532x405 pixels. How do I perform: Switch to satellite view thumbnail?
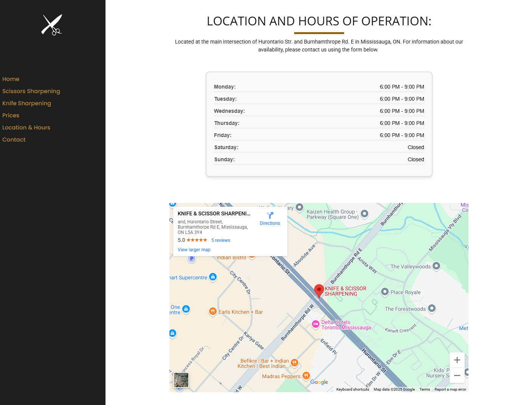(x=181, y=380)
